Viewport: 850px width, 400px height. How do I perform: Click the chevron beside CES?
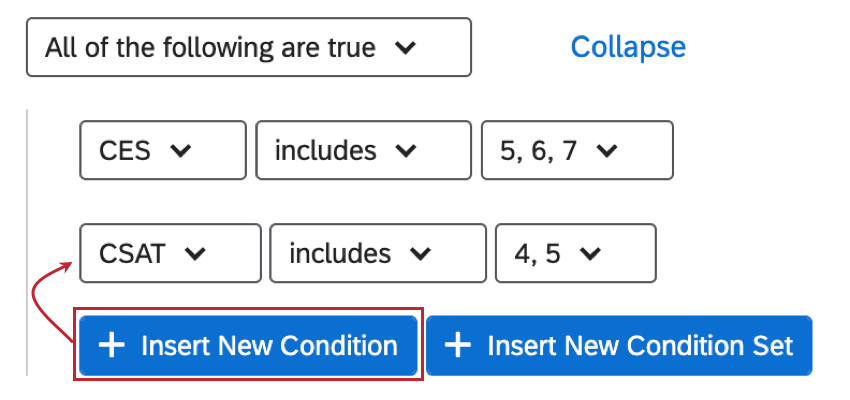(x=180, y=151)
